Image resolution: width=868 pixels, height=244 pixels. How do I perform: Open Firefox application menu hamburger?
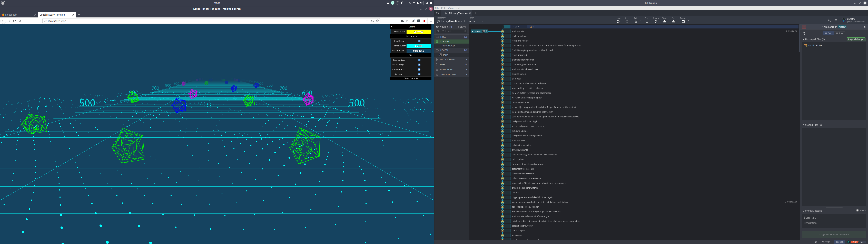pos(431,21)
